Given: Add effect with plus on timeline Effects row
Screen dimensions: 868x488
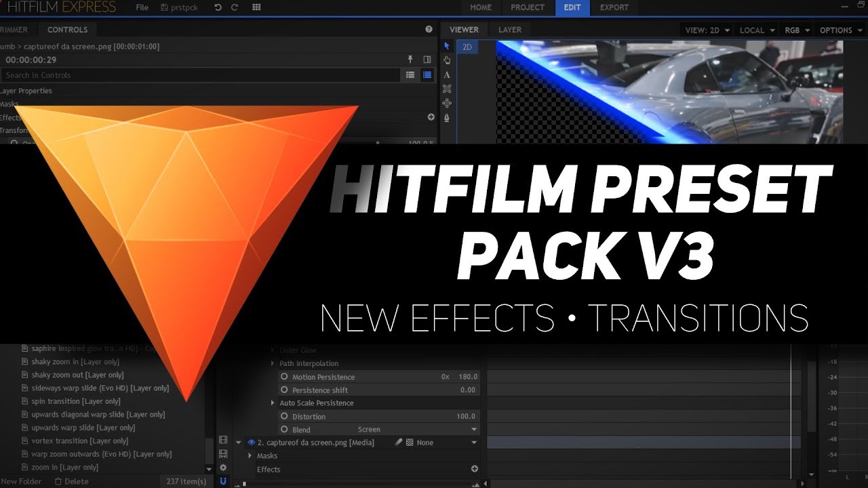Looking at the screenshot, I should point(475,469).
